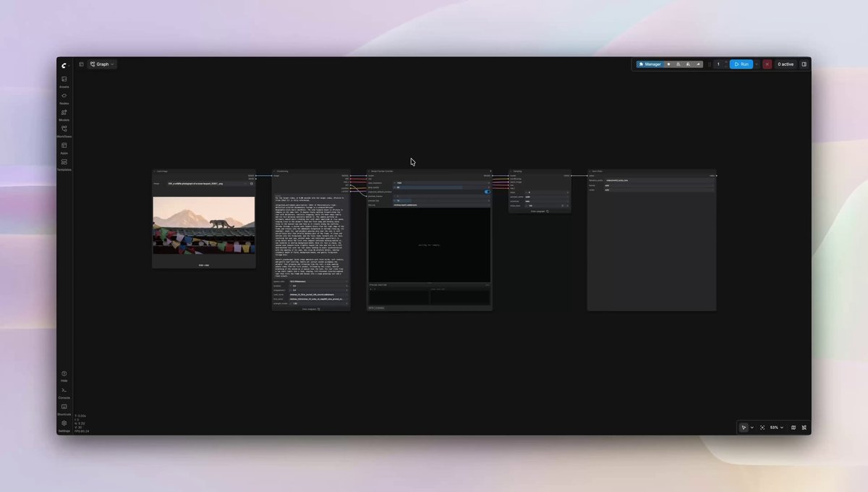The image size is (868, 492).
Task: Open the image file dropdown in Load Image node
Action: (208, 184)
